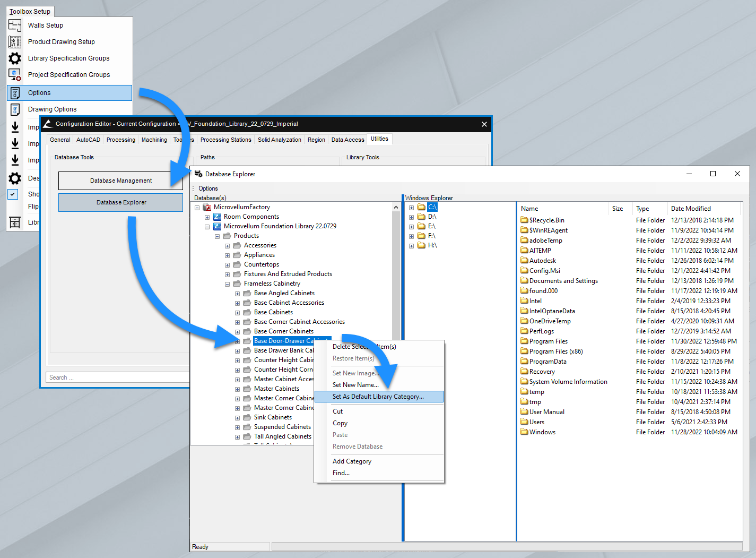Close the Configuration Editor window
This screenshot has width=756, height=558.
tap(484, 124)
